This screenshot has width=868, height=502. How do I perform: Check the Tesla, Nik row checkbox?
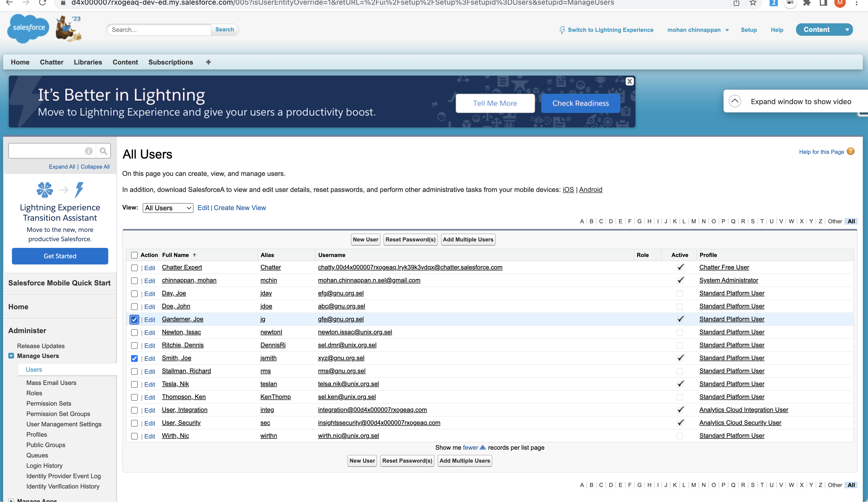pos(134,384)
